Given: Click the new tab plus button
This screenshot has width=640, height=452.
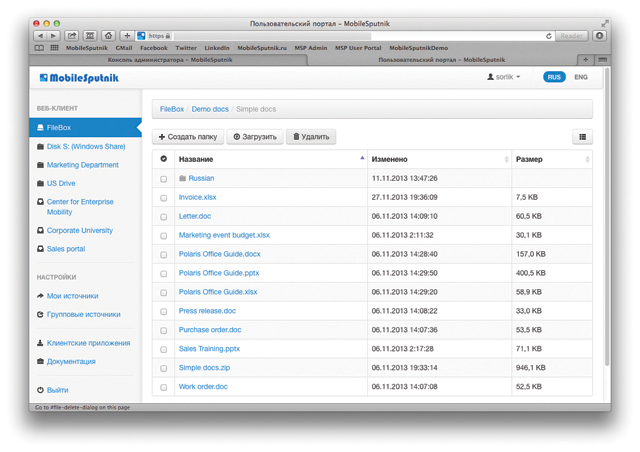Looking at the screenshot, I should tap(585, 60).
